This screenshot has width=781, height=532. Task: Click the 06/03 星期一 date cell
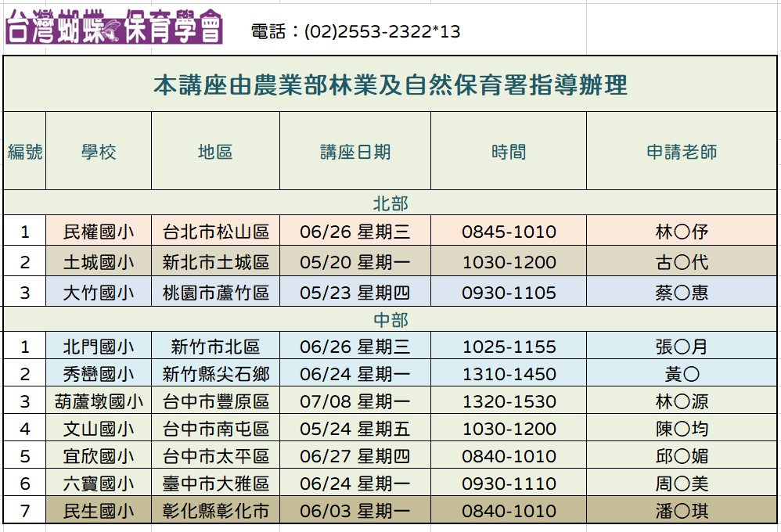[x=355, y=511]
